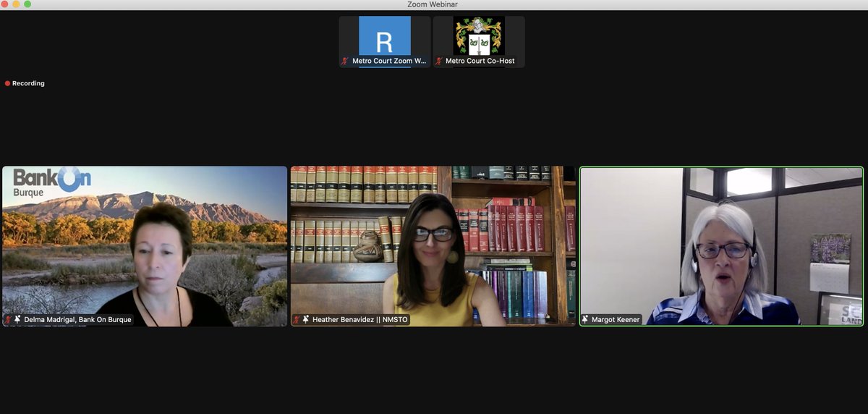The height and width of the screenshot is (414, 868).
Task: Click the "Zoom Webinar" window title
Action: point(433,4)
